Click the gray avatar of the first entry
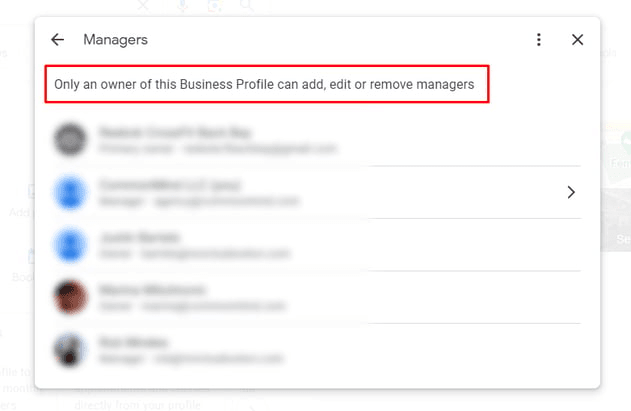The height and width of the screenshot is (411, 631). point(71,139)
